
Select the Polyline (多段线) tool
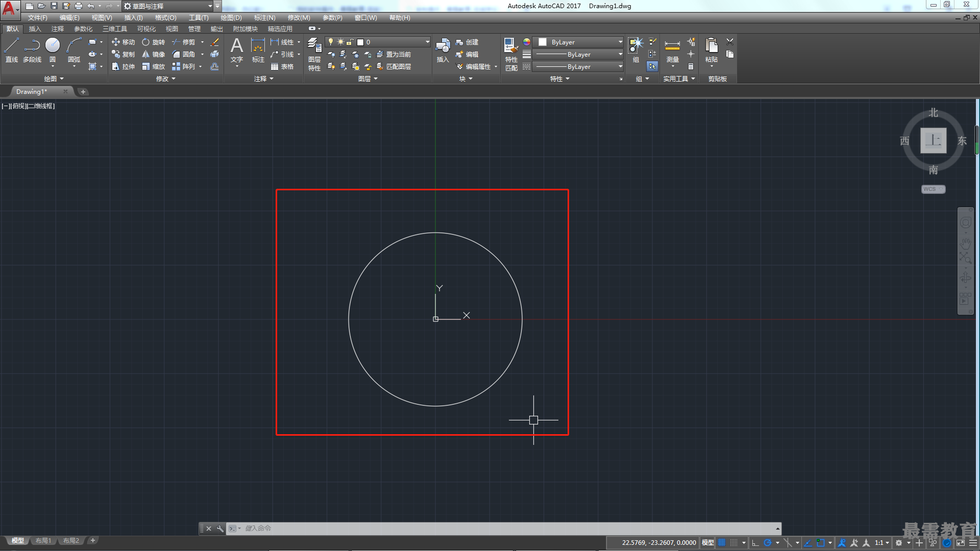(x=32, y=50)
